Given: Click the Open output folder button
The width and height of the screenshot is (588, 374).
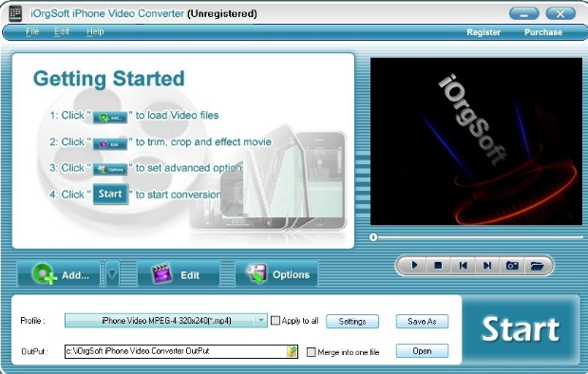Looking at the screenshot, I should coord(422,351).
